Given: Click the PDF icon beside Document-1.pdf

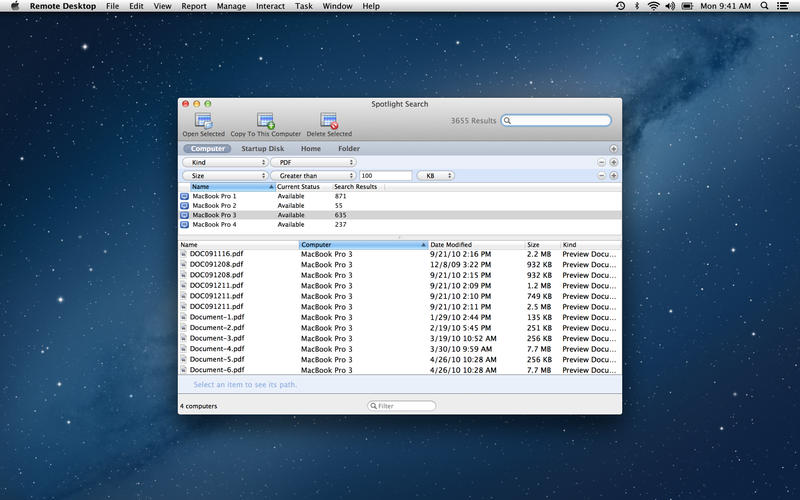Looking at the screenshot, I should coord(184,317).
